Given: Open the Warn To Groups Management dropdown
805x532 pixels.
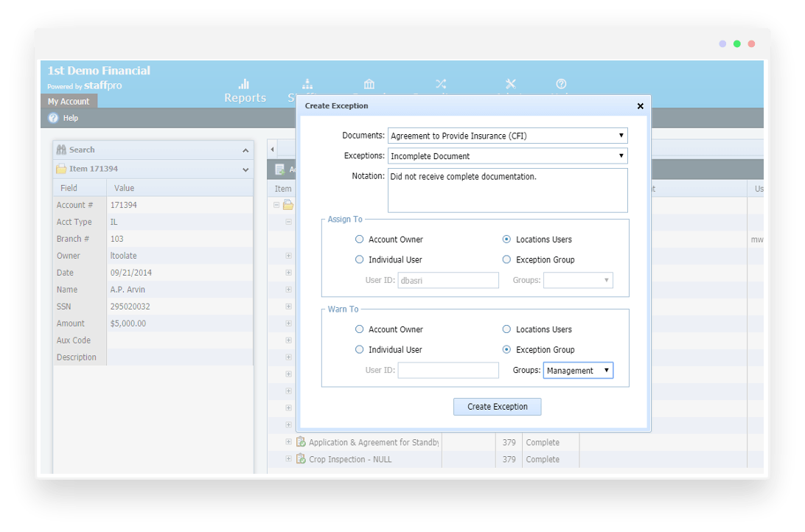Looking at the screenshot, I should click(578, 371).
